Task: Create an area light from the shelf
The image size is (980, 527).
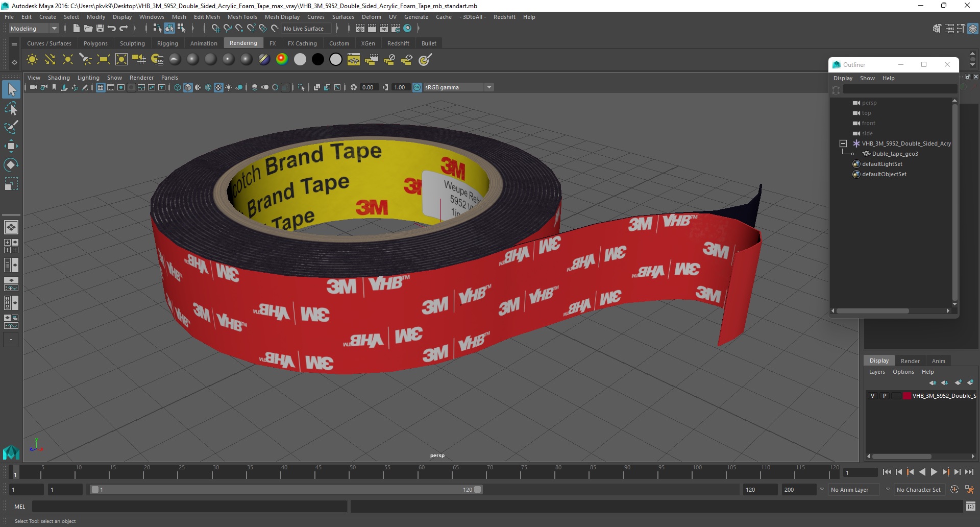Action: point(104,60)
